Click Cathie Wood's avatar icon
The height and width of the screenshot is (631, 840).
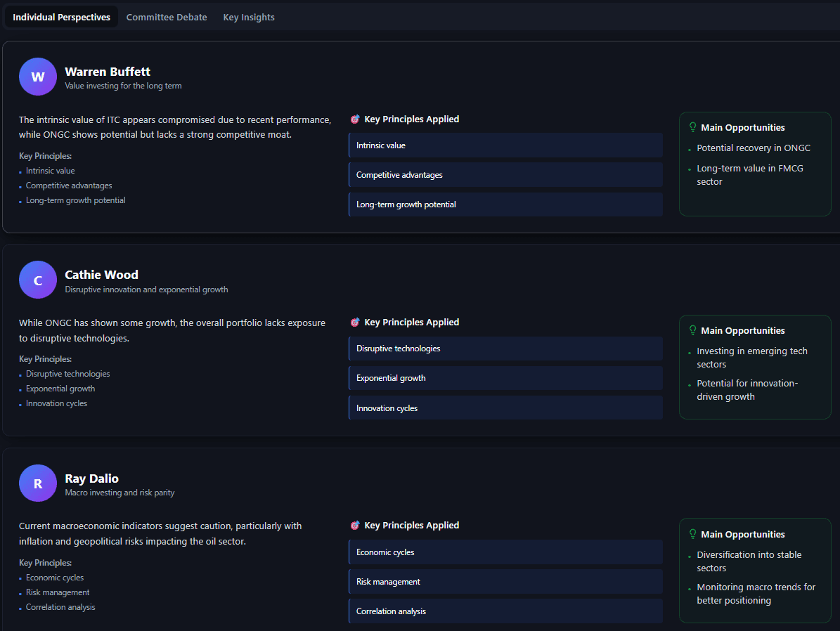(37, 280)
